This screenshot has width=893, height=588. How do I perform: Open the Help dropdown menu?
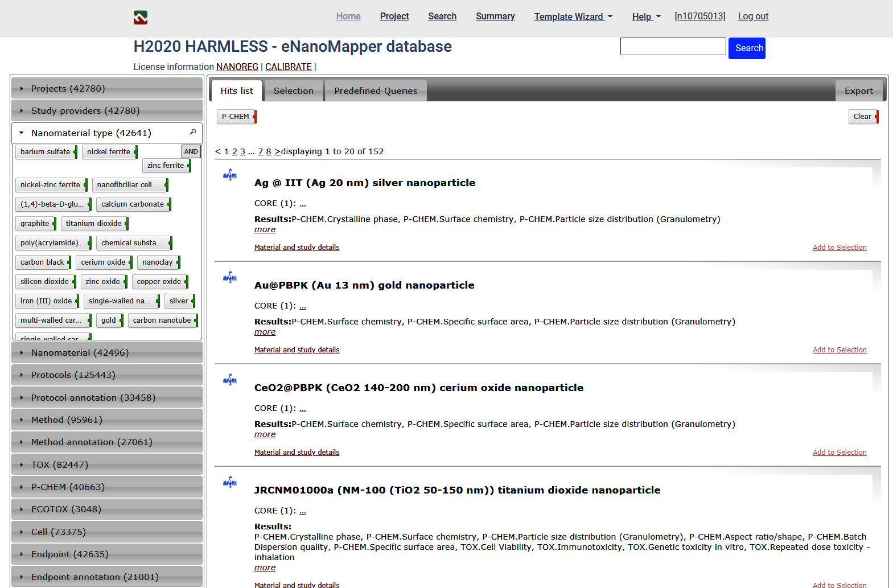tap(647, 17)
